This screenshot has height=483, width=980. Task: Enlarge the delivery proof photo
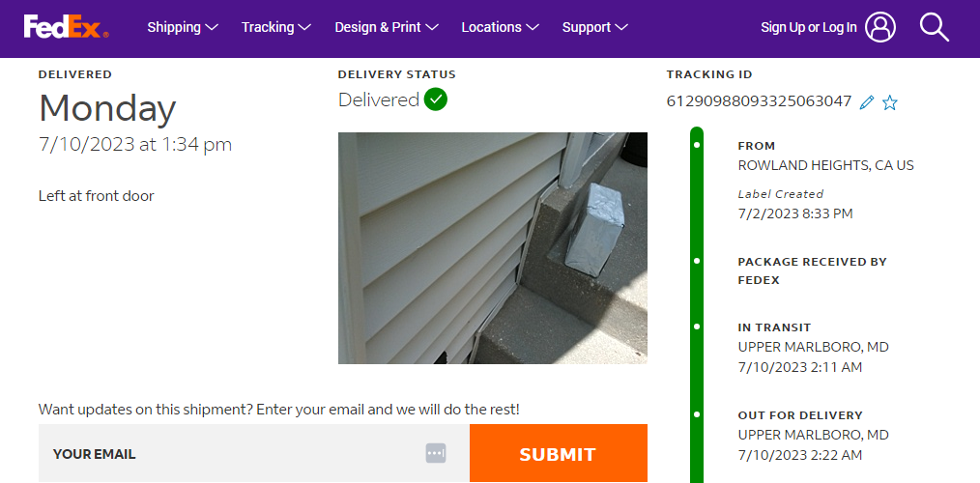493,248
